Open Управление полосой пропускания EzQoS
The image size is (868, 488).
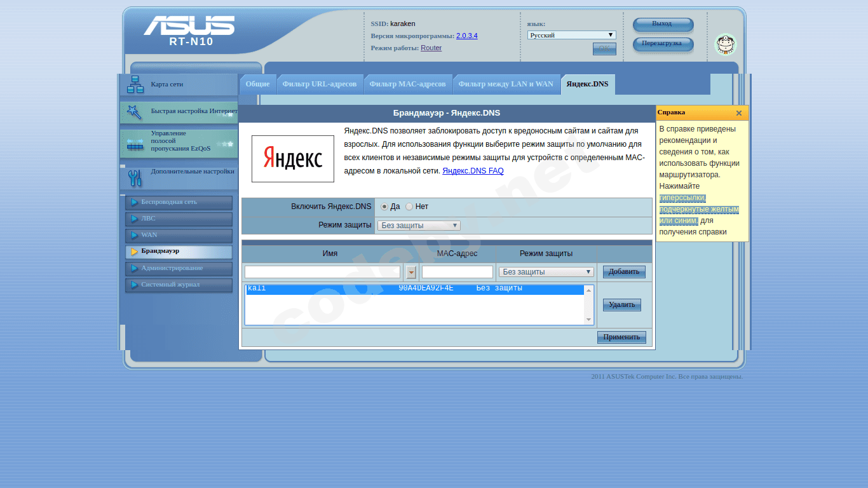coord(179,144)
